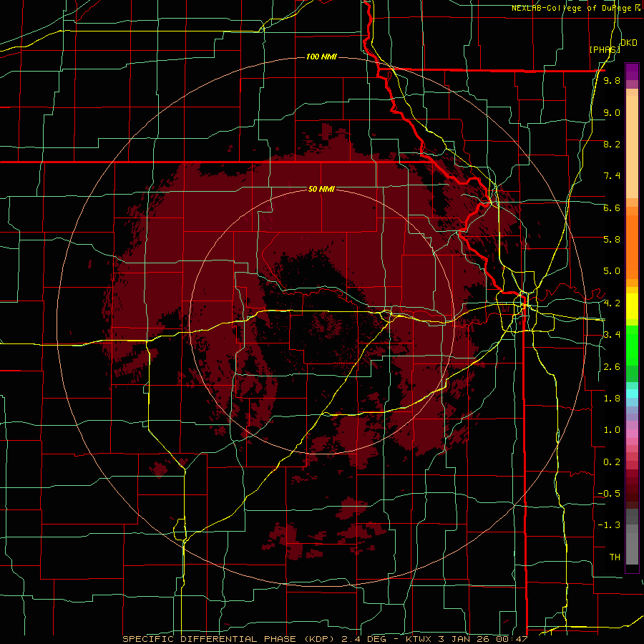Click the 5.0 scale value
The height and width of the screenshot is (644, 644).
click(612, 271)
